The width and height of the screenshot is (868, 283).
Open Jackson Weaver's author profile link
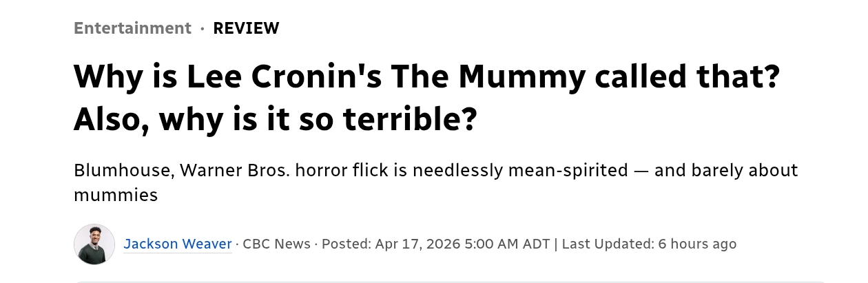point(178,244)
